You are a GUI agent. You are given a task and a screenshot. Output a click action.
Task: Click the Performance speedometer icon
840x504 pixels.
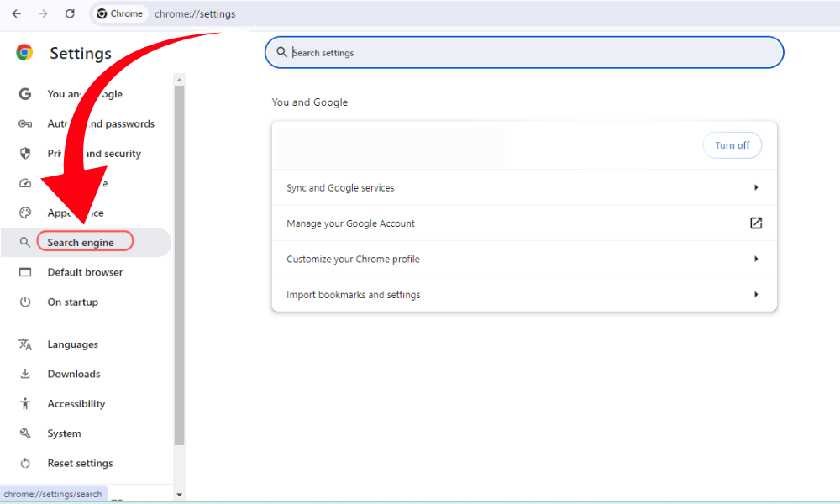(x=25, y=183)
